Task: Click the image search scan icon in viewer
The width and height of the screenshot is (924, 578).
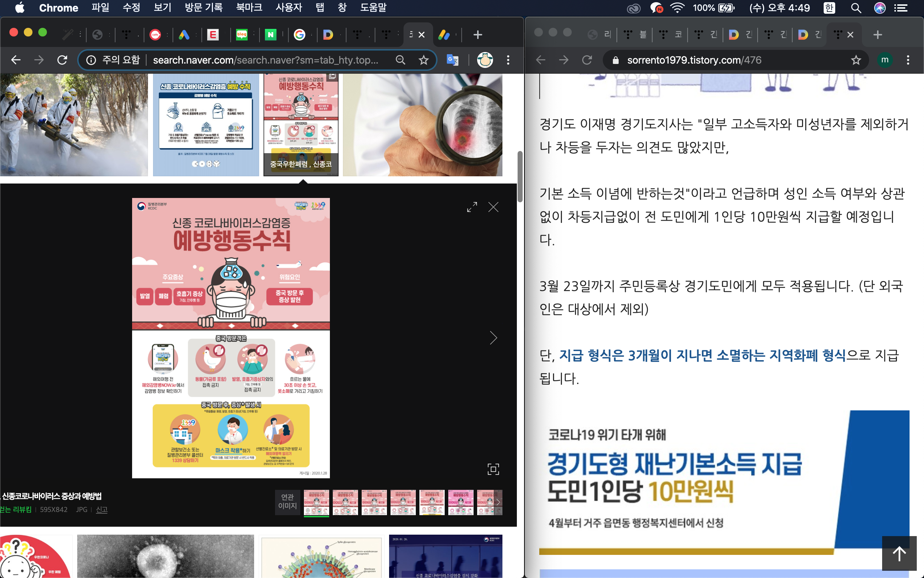Action: [x=493, y=469]
